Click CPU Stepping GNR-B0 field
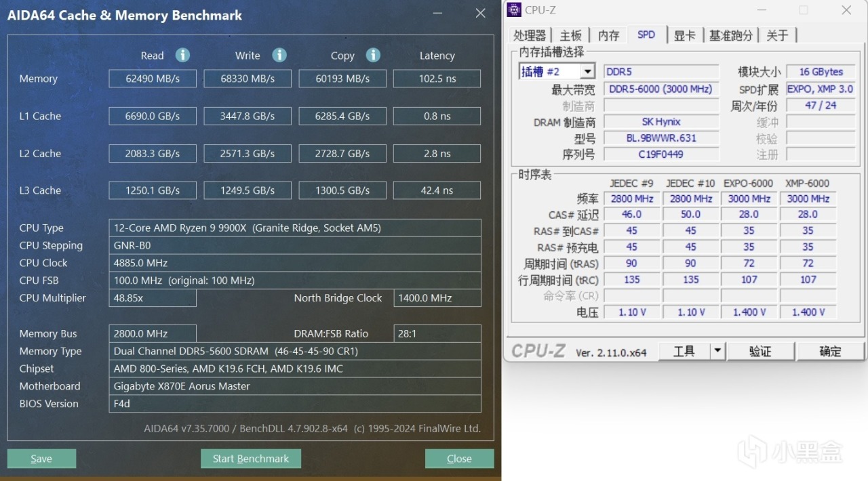This screenshot has width=868, height=481. click(x=295, y=245)
